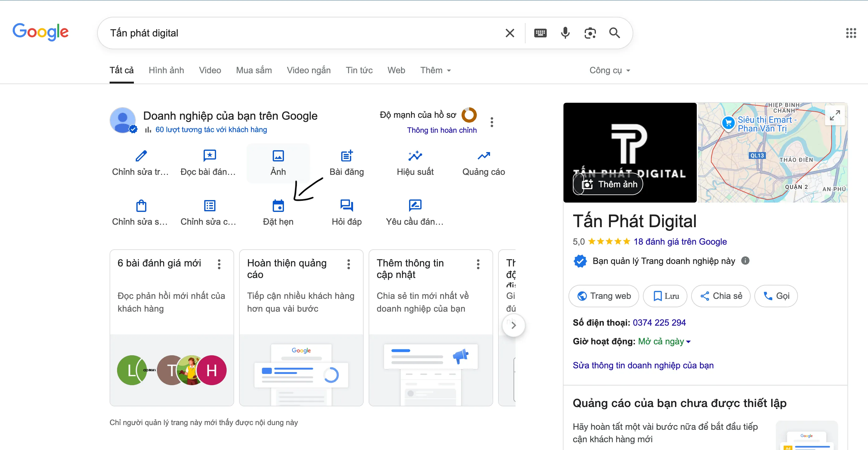Open the Hỏi đáp Q&A icon
Image resolution: width=868 pixels, height=450 pixels.
tap(347, 205)
